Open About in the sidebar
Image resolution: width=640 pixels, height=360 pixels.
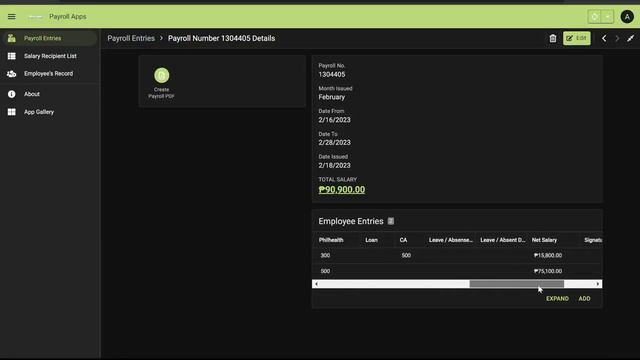click(x=50, y=94)
